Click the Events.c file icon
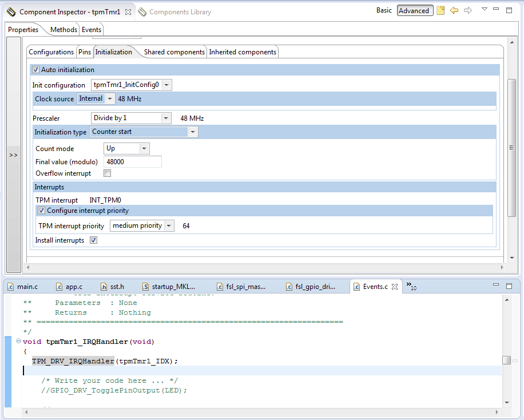 pos(356,287)
